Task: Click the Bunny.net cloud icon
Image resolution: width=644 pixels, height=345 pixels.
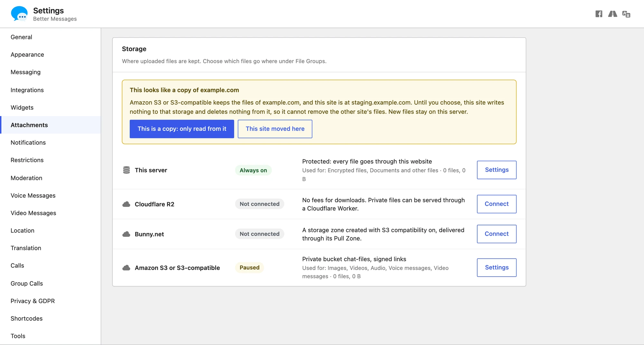Action: pyautogui.click(x=126, y=234)
